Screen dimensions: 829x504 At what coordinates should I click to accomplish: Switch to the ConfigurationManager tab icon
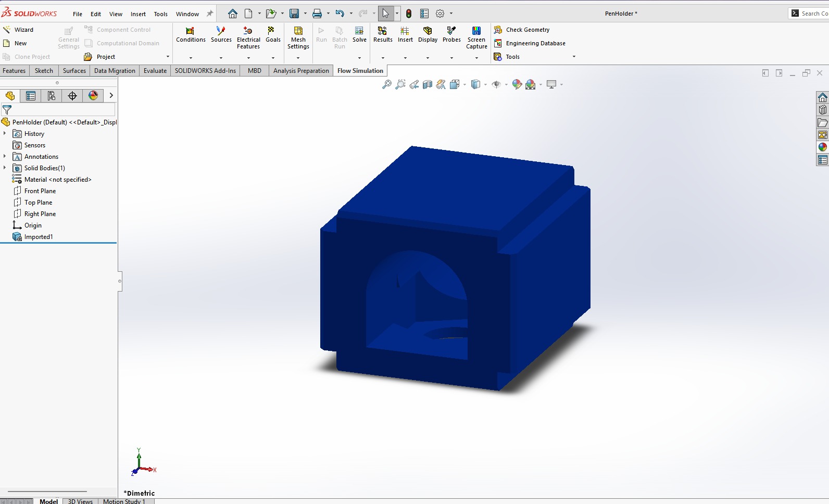point(52,95)
